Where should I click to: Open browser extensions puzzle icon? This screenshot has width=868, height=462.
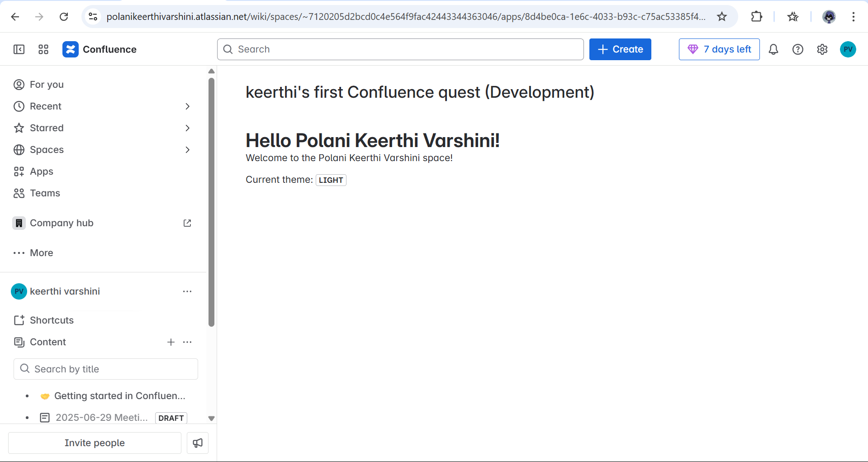[x=756, y=17]
